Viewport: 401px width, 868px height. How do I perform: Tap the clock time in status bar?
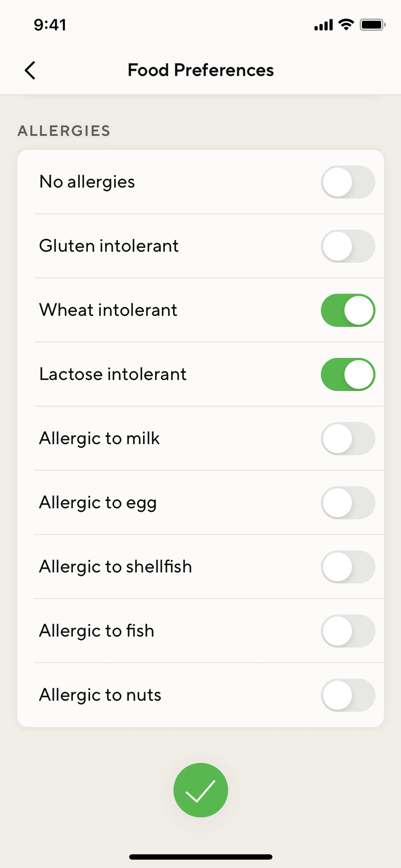click(x=50, y=25)
